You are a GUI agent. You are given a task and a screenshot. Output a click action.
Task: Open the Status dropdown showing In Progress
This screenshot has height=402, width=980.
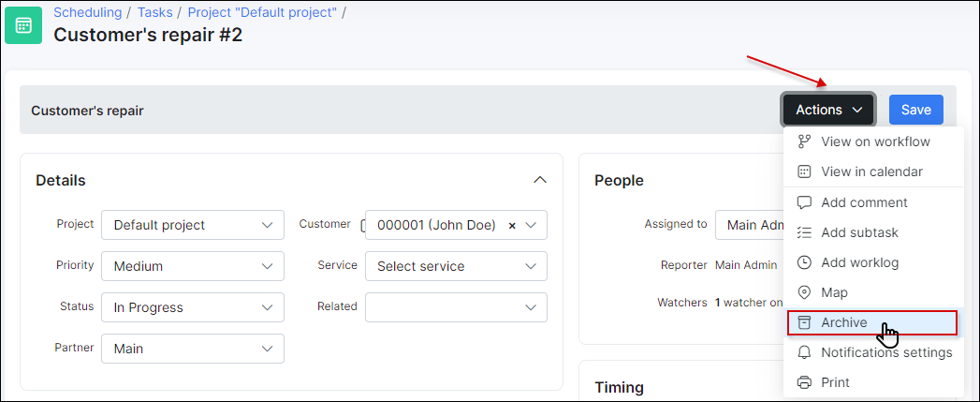pyautogui.click(x=193, y=307)
